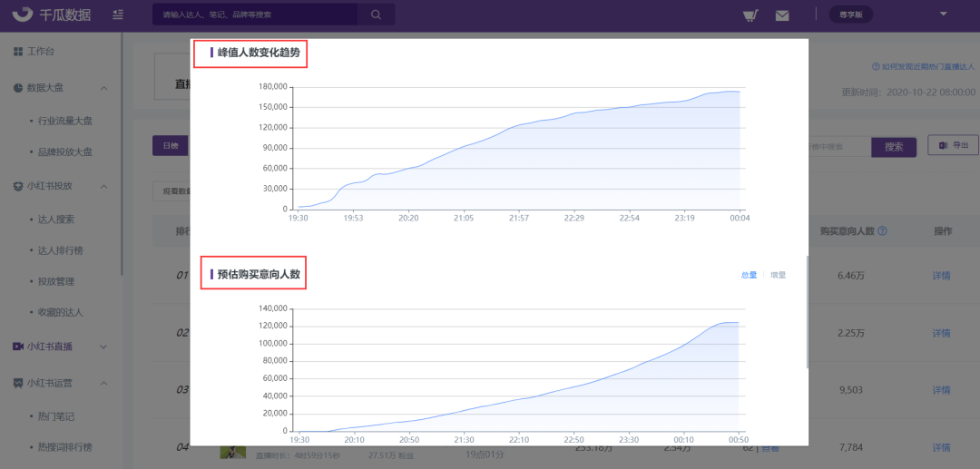Open 行业流量大盘 in sidebar
Image resolution: width=980 pixels, height=469 pixels.
pos(65,122)
